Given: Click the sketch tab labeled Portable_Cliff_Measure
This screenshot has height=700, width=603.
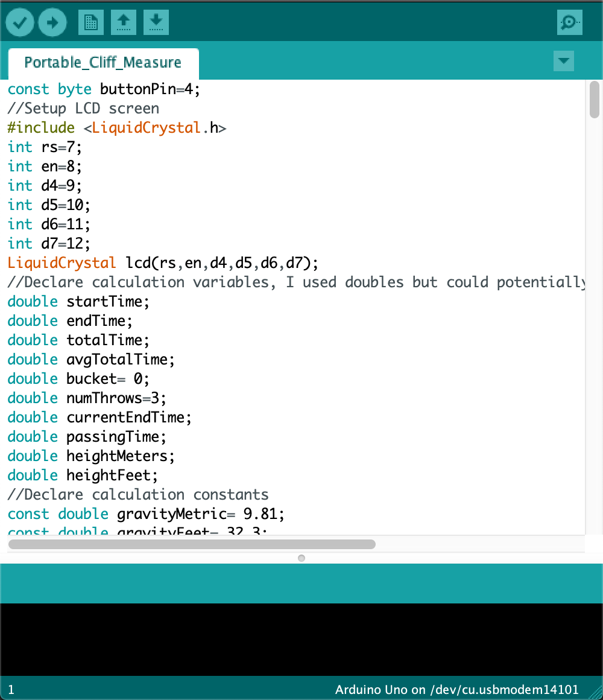Looking at the screenshot, I should tap(103, 62).
